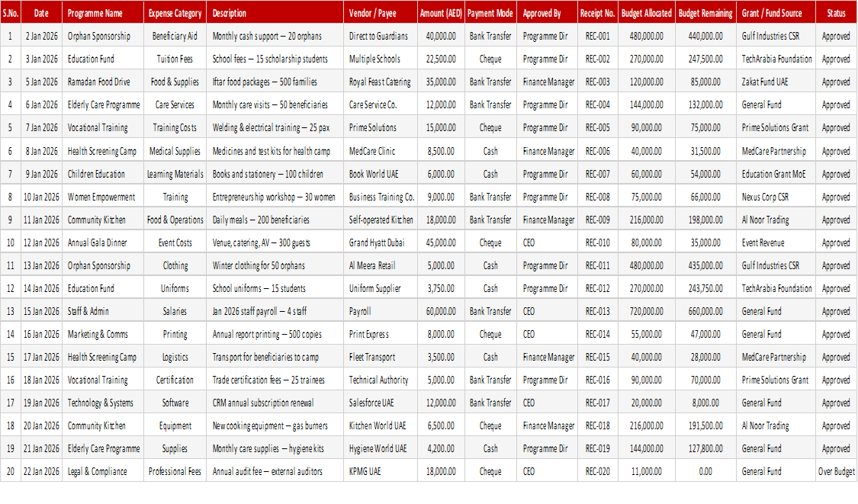The height and width of the screenshot is (504, 858).
Task: Select the 'KPMG UAE' vendor cell
Action: click(x=381, y=471)
